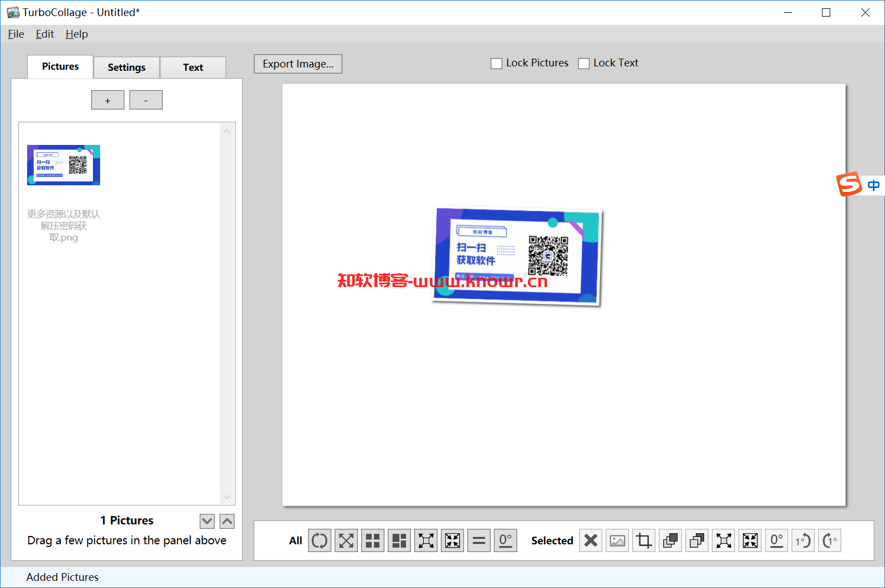The width and height of the screenshot is (885, 588).
Task: Click the picture list scrollbar down arrow
Action: (227, 497)
